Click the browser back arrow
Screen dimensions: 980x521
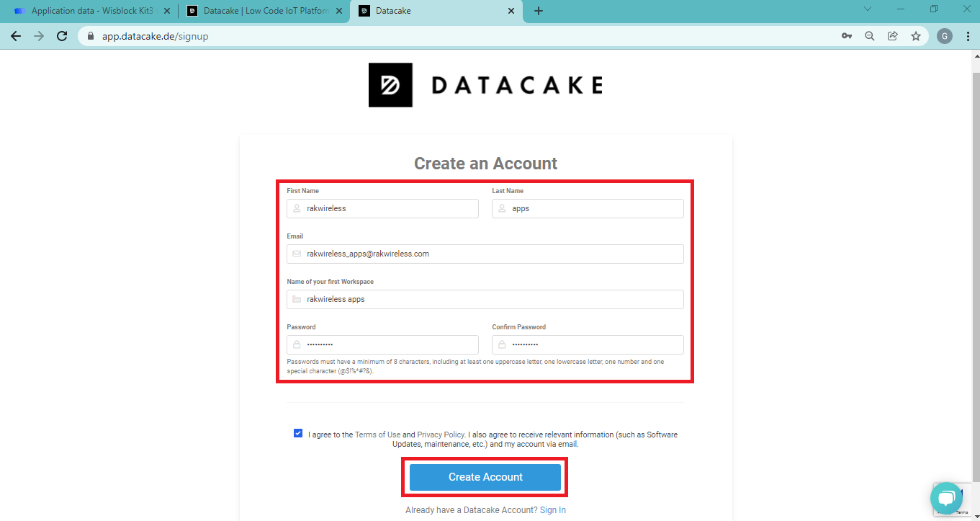[16, 36]
